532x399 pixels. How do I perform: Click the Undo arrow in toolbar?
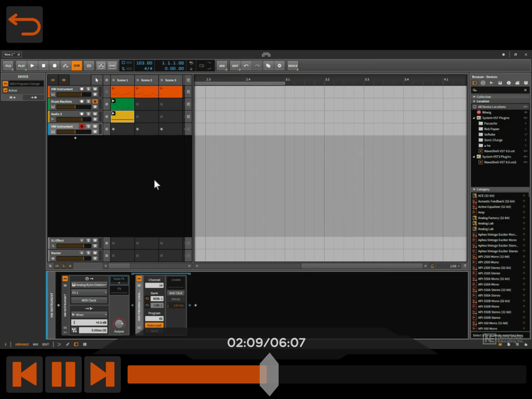(246, 65)
